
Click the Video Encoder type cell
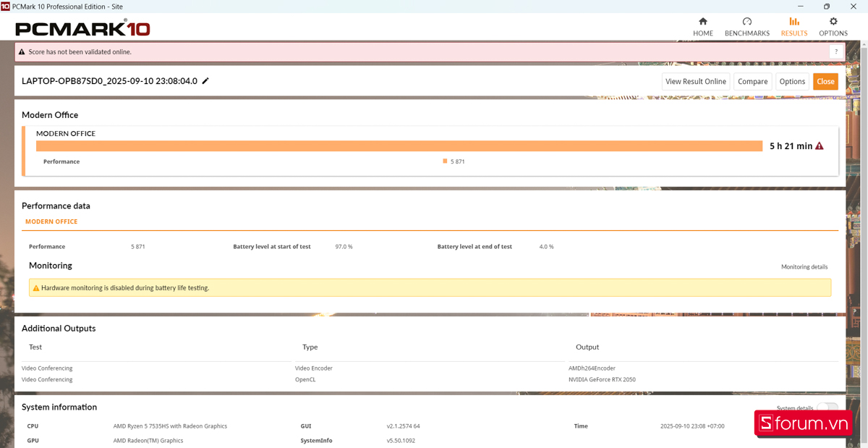[x=314, y=368]
